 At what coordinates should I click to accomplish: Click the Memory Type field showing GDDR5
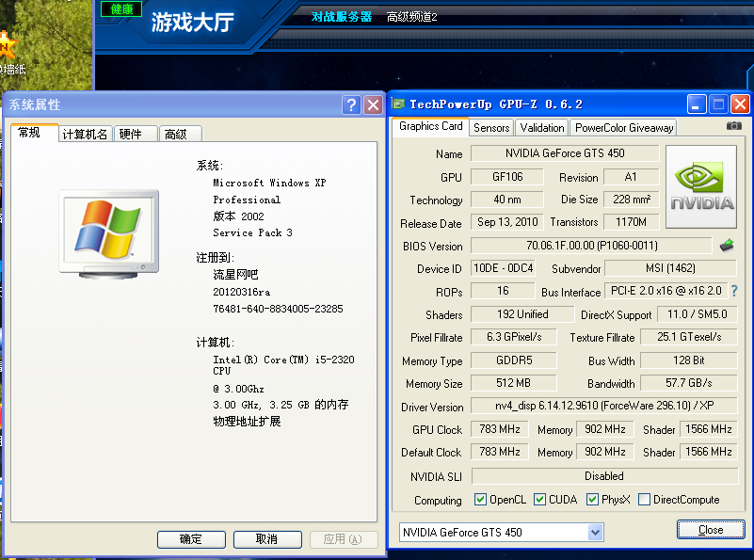pyautogui.click(x=514, y=360)
